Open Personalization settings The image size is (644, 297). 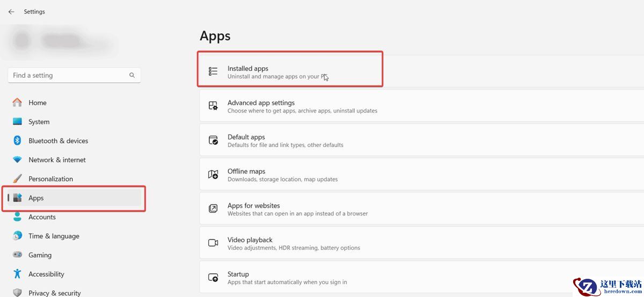click(x=50, y=179)
